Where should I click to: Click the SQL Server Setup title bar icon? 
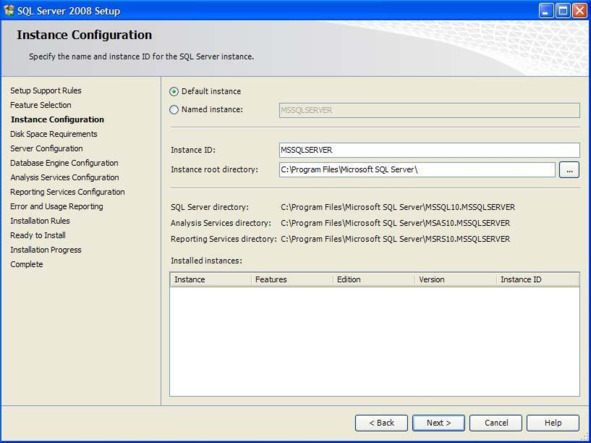[x=9, y=10]
